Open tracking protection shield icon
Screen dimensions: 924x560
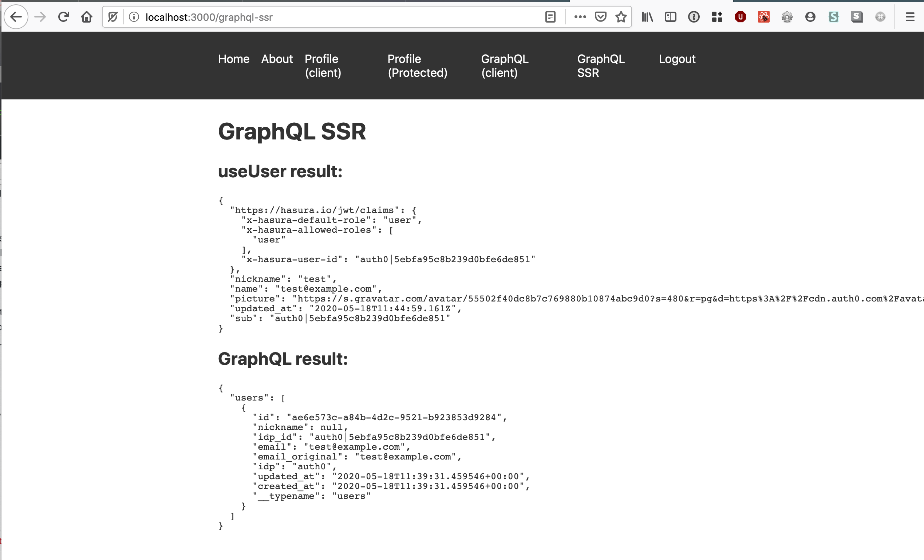point(112,17)
